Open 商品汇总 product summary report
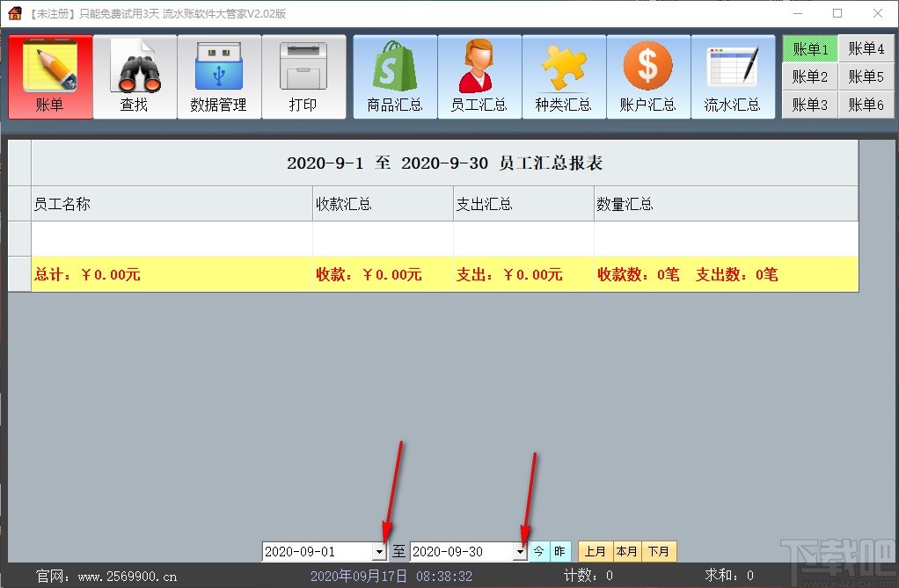Screen dimensions: 899x588 click(x=394, y=76)
